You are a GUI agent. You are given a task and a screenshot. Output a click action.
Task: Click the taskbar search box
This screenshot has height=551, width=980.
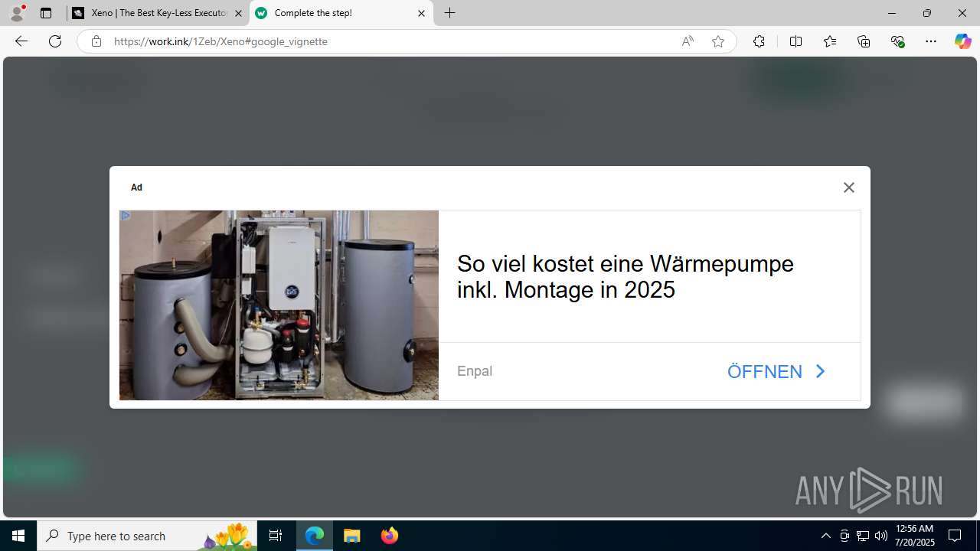pyautogui.click(x=147, y=536)
